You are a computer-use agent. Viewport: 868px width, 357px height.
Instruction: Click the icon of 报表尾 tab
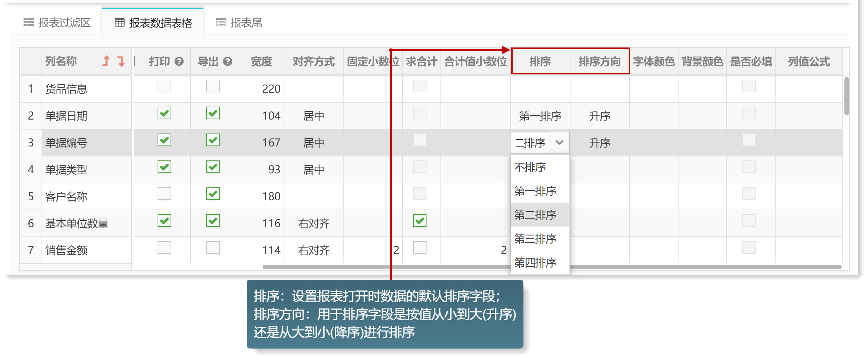221,23
